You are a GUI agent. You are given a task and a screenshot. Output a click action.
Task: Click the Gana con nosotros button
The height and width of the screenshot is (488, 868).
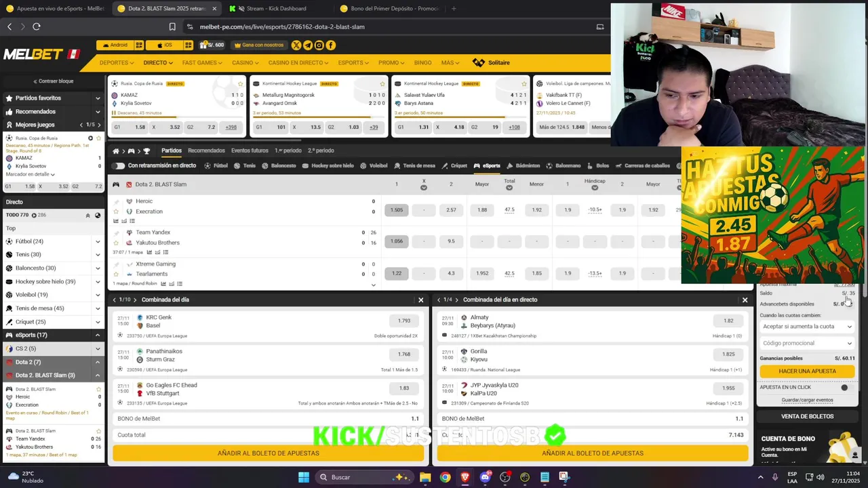tap(258, 45)
